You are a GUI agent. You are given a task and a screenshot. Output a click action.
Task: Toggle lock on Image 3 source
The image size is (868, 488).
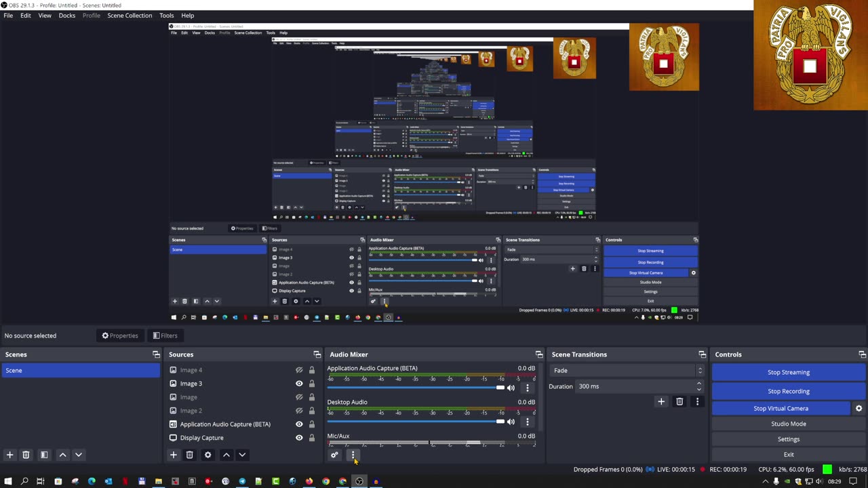pos(312,384)
